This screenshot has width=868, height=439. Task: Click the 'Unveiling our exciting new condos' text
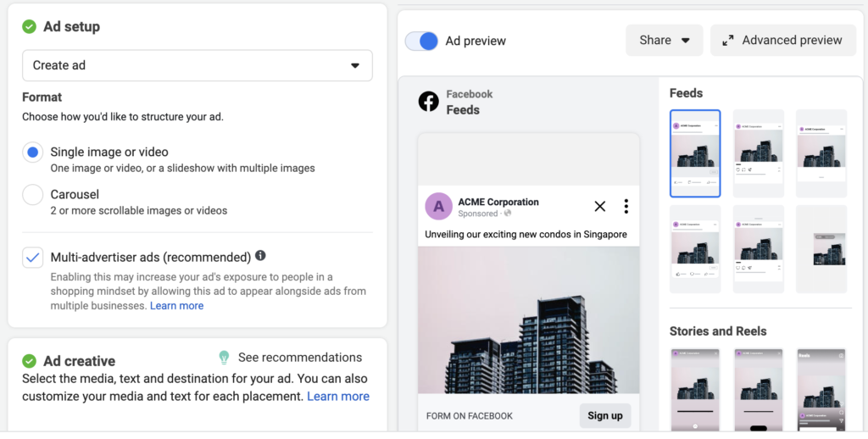coord(526,234)
